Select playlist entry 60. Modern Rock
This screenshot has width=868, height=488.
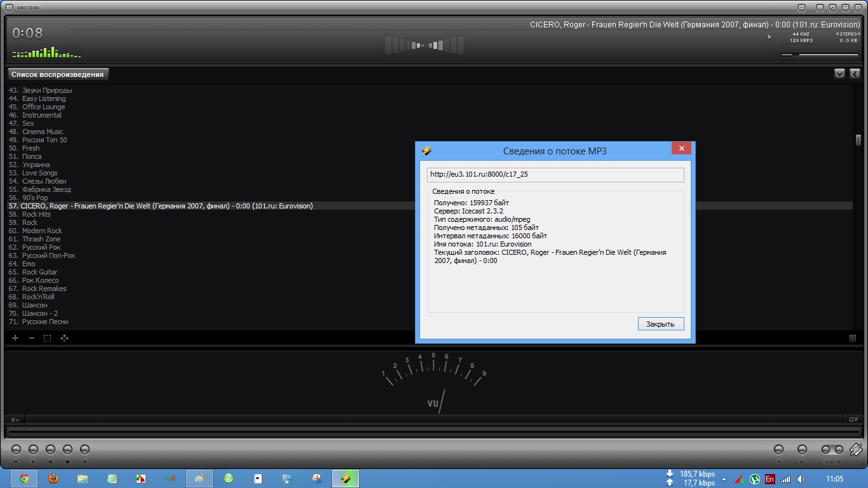[x=42, y=231]
